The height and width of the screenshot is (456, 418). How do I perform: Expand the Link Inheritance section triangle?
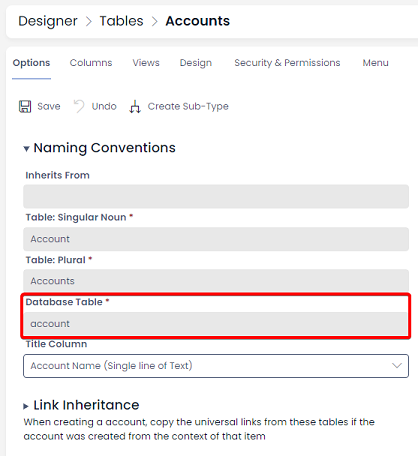tap(26, 406)
